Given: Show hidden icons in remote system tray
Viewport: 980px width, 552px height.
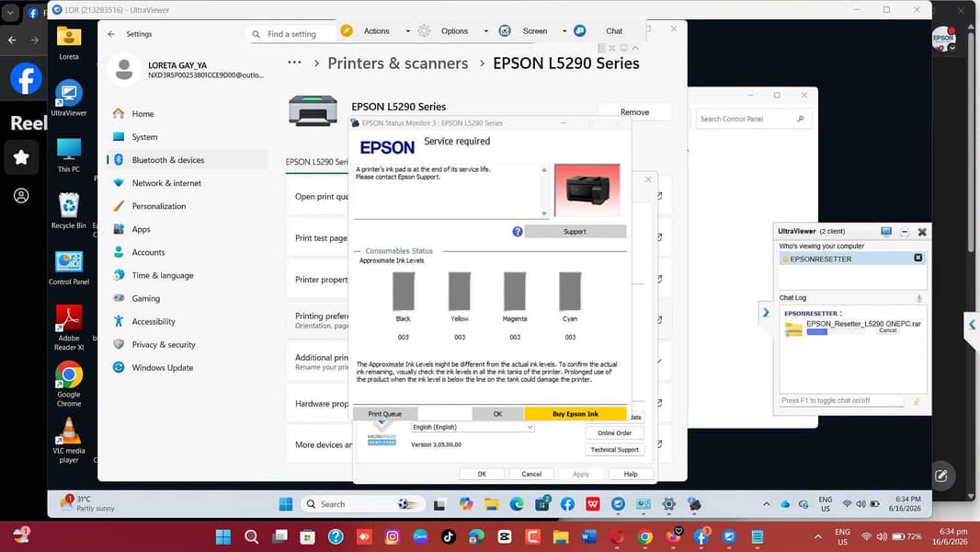Looking at the screenshot, I should pyautogui.click(x=766, y=504).
